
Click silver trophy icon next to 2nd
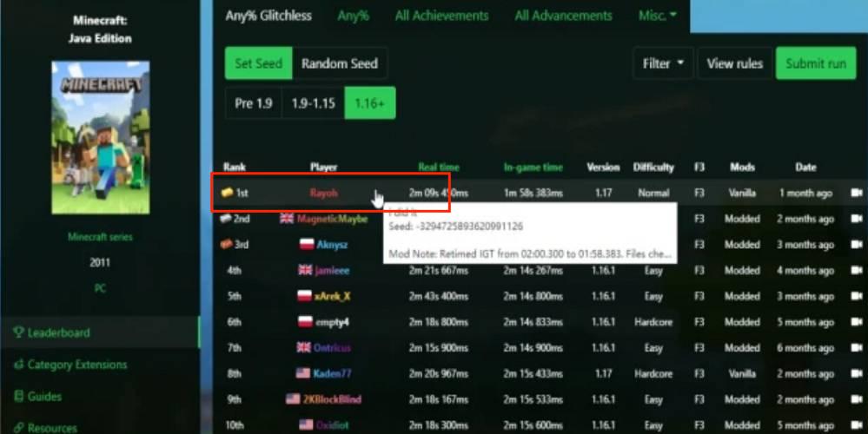(x=226, y=219)
